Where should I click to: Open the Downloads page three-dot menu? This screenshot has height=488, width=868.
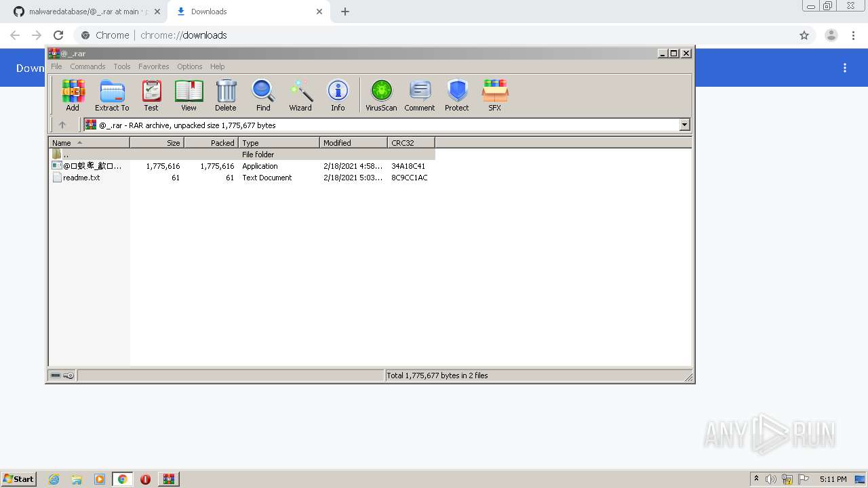pyautogui.click(x=845, y=68)
